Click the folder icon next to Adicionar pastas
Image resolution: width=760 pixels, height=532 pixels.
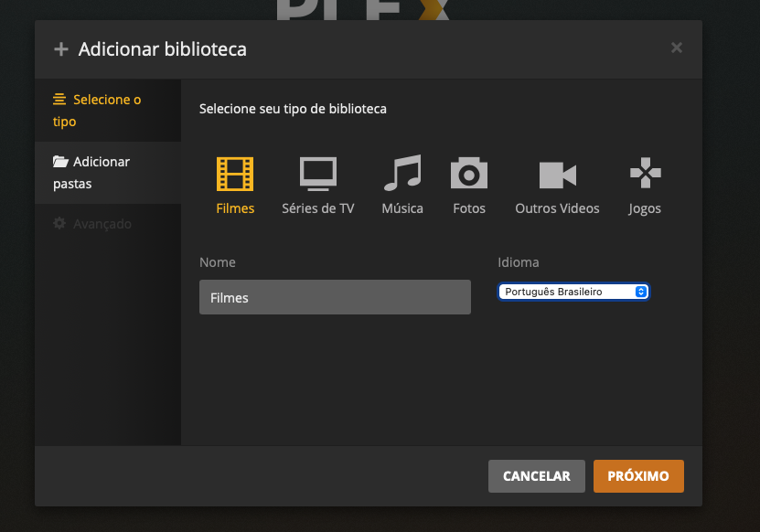[61, 162]
